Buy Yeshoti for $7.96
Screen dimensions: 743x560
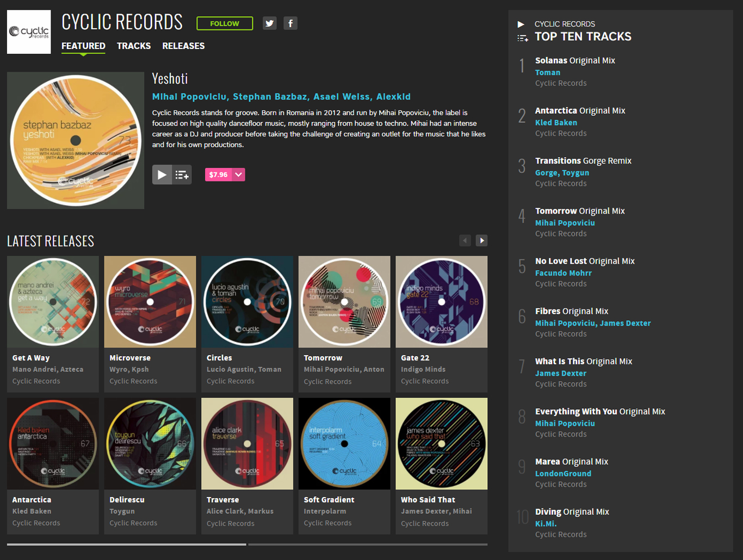tap(219, 175)
